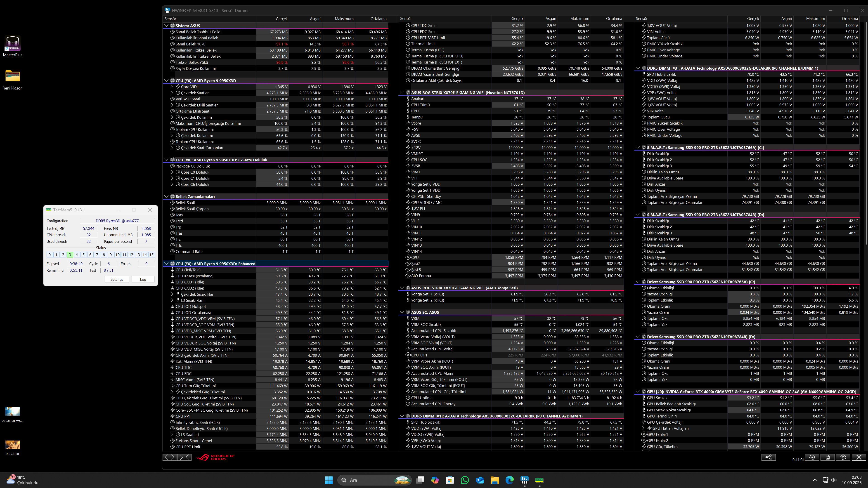Select the CPU_OPT fan row
This screenshot has width=868, height=488.
coord(511,355)
